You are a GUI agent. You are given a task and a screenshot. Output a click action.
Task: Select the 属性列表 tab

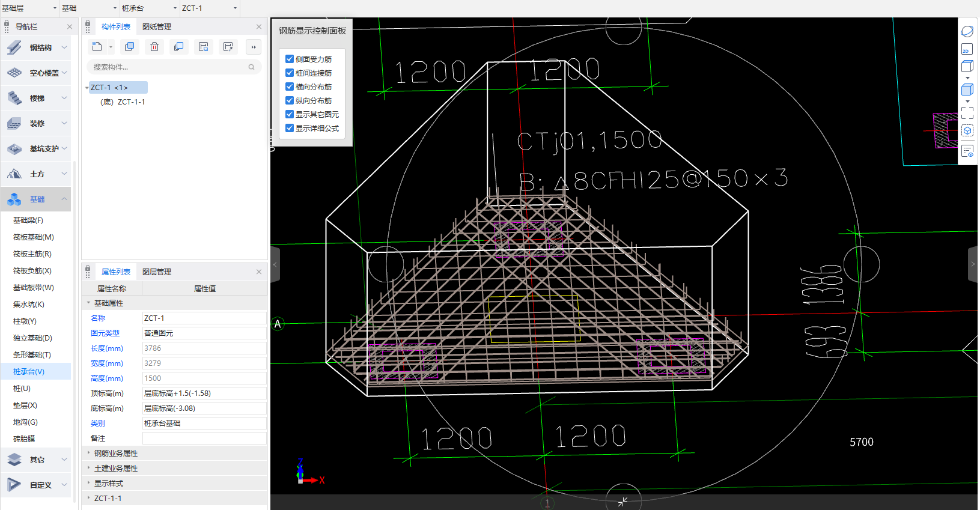click(116, 272)
